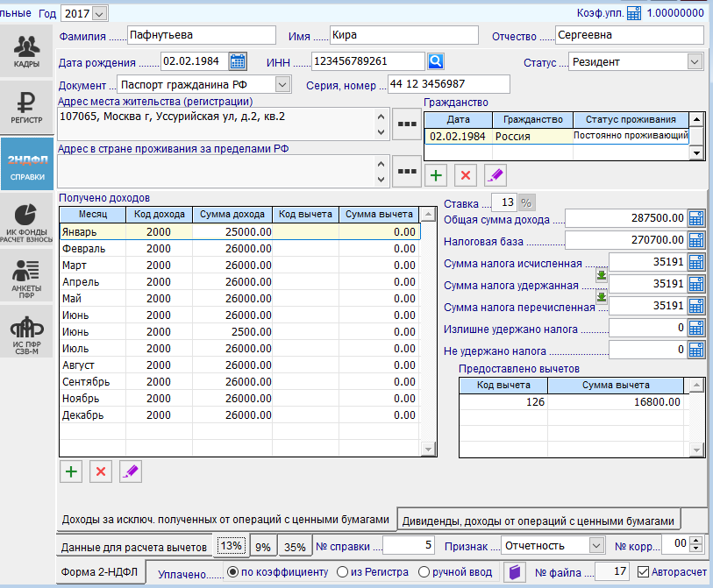
Task: Open the Форма 2-НДФЛ tab
Action: point(100,571)
